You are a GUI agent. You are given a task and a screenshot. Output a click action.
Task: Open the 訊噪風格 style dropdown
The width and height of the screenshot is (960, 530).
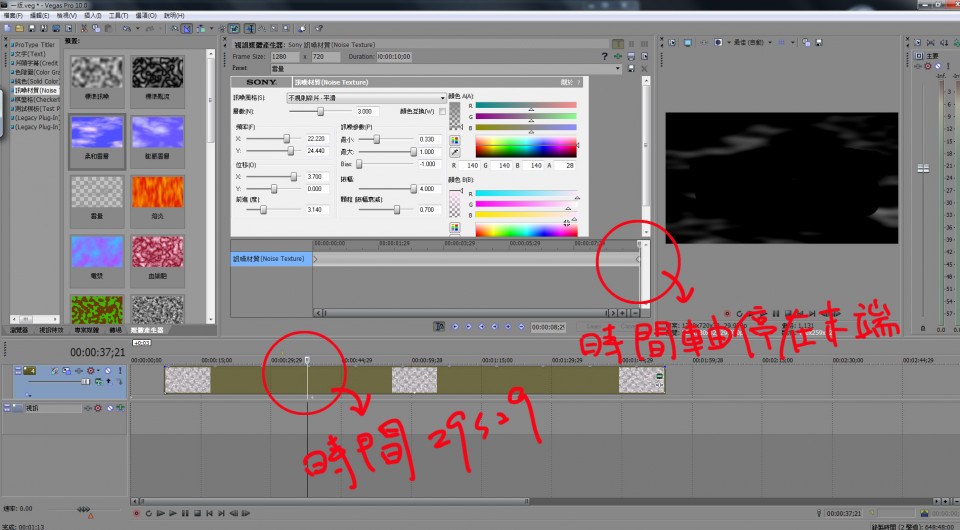(366, 98)
